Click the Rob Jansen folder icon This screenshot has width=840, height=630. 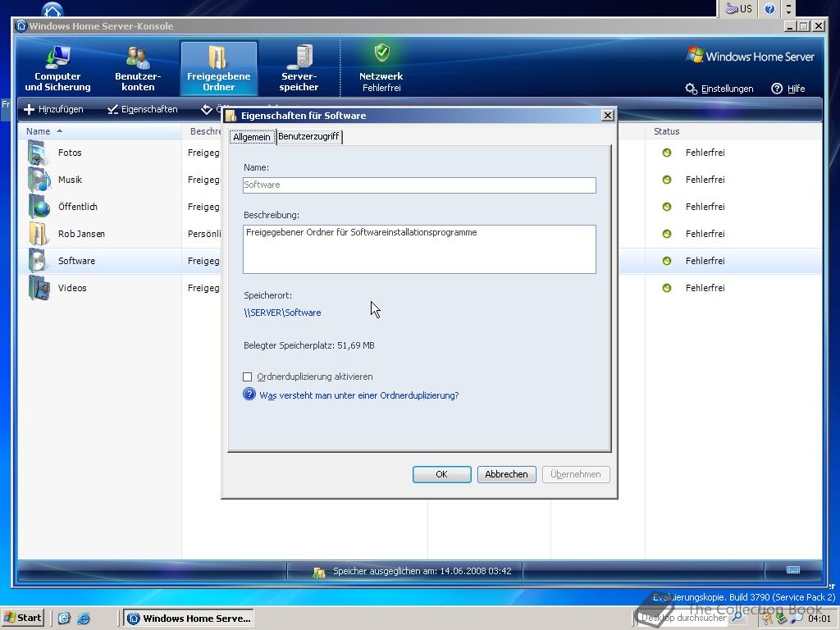(x=39, y=234)
